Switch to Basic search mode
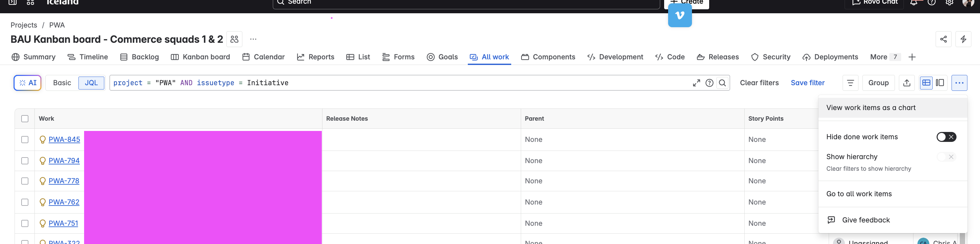Viewport: 980px width, 244px height. [x=62, y=83]
